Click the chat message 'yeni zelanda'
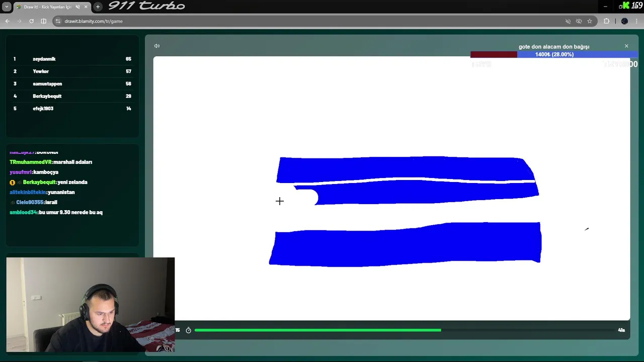644x362 pixels. [72, 182]
